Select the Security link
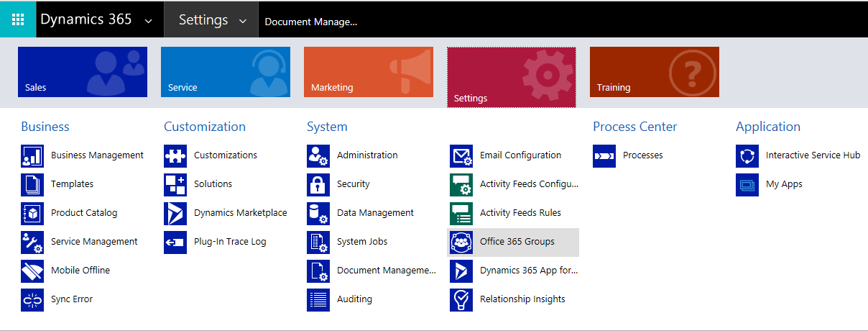 click(354, 184)
